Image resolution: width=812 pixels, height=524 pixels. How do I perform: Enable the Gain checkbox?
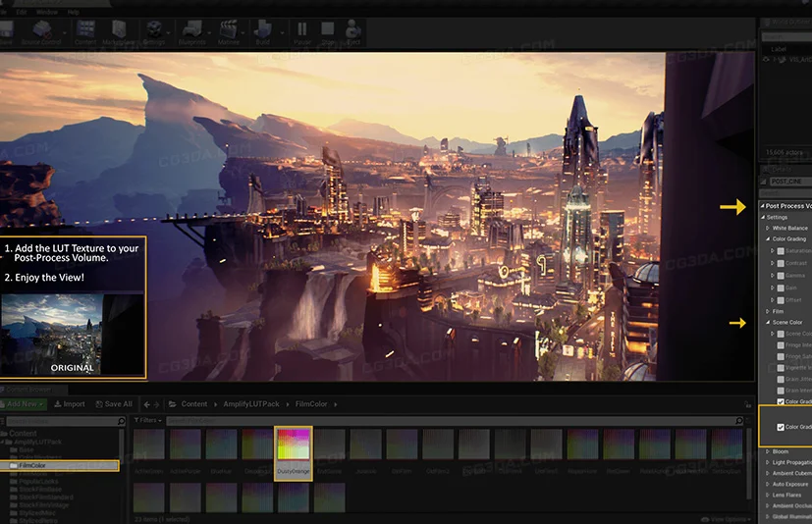click(x=781, y=288)
